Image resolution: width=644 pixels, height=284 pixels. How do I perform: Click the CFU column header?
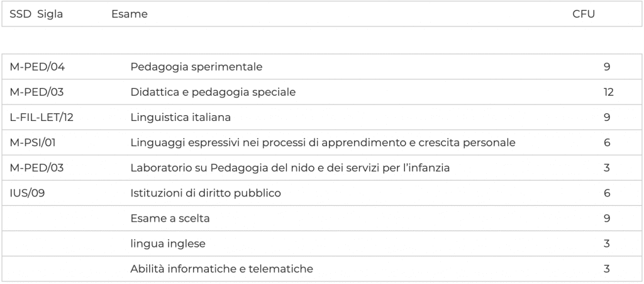(583, 14)
